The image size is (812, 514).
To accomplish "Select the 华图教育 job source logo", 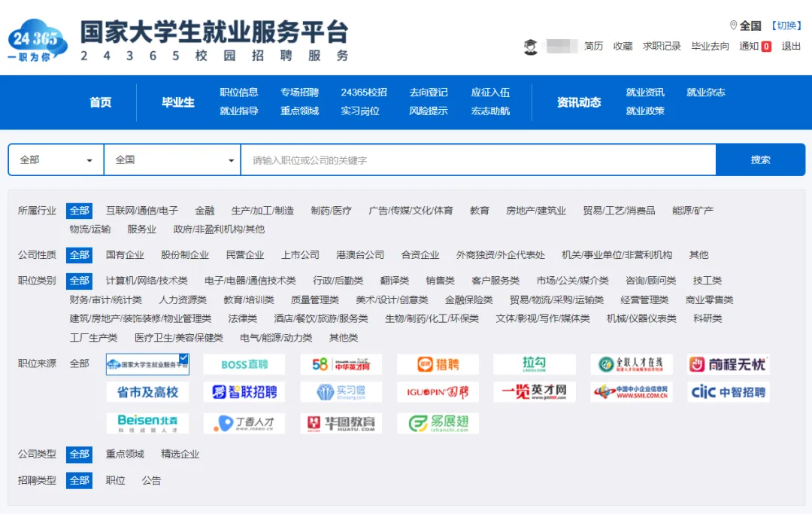I will pyautogui.click(x=341, y=422).
